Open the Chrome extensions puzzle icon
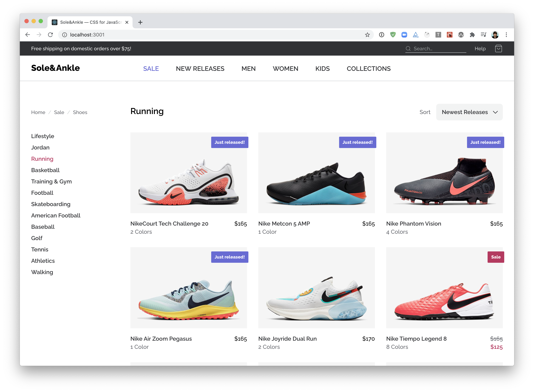Screen dimensions: 534x392 tap(472, 35)
